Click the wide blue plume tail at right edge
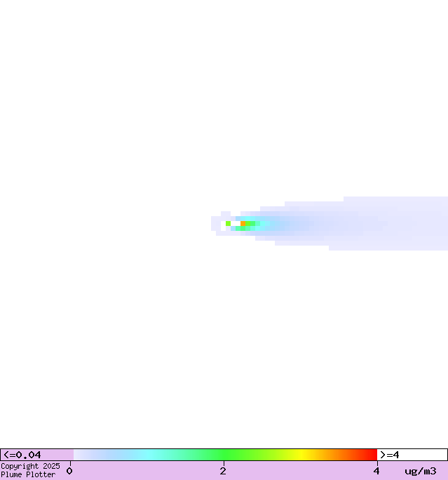Viewport: 448px width, 480px height. [421, 223]
